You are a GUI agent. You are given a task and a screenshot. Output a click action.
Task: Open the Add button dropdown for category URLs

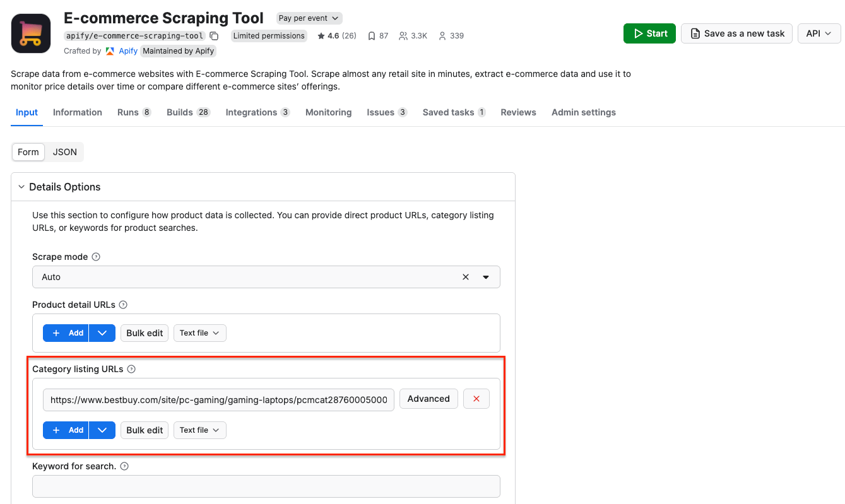[102, 430]
